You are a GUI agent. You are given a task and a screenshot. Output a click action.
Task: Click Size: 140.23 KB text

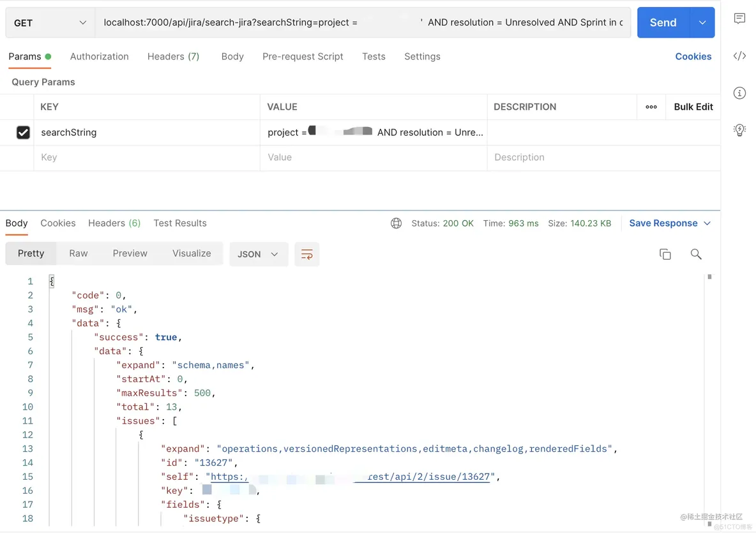point(580,223)
